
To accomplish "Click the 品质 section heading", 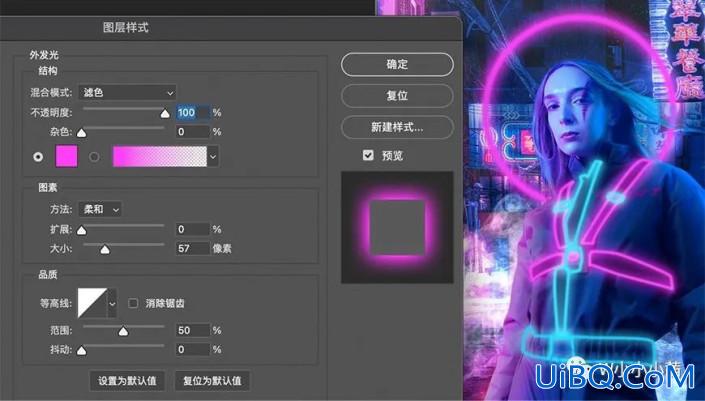I will click(x=48, y=274).
